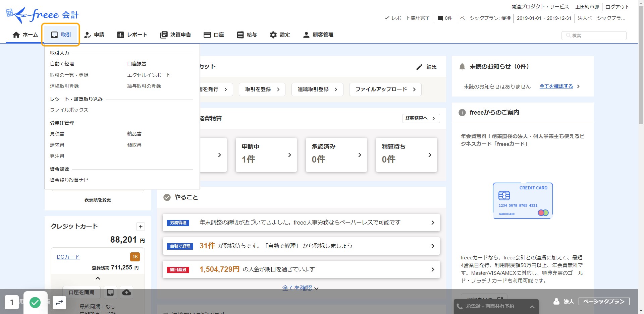
Task: Click ベーシックプラン: 優待 in the header
Action: click(x=485, y=18)
